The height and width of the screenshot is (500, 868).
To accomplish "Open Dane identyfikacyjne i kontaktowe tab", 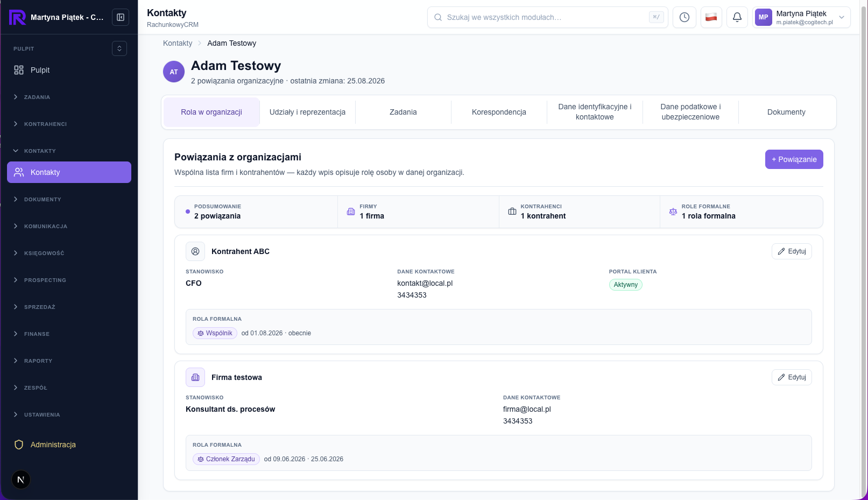I will click(x=595, y=112).
